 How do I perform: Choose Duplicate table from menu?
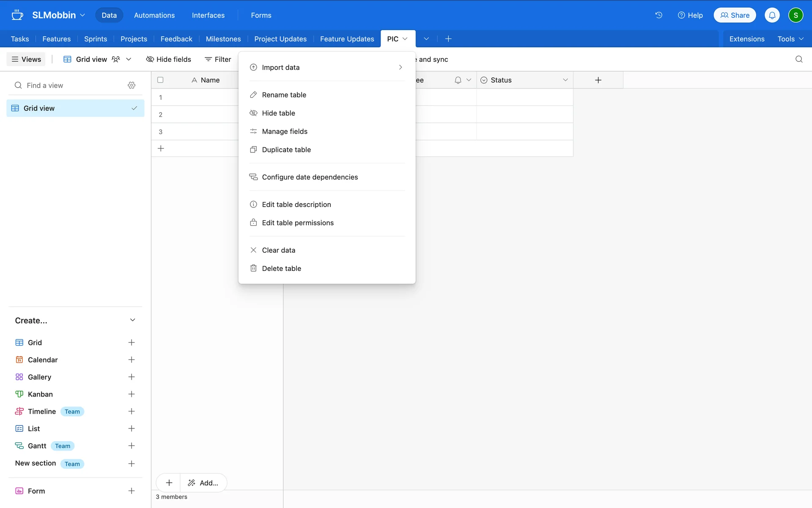286,149
